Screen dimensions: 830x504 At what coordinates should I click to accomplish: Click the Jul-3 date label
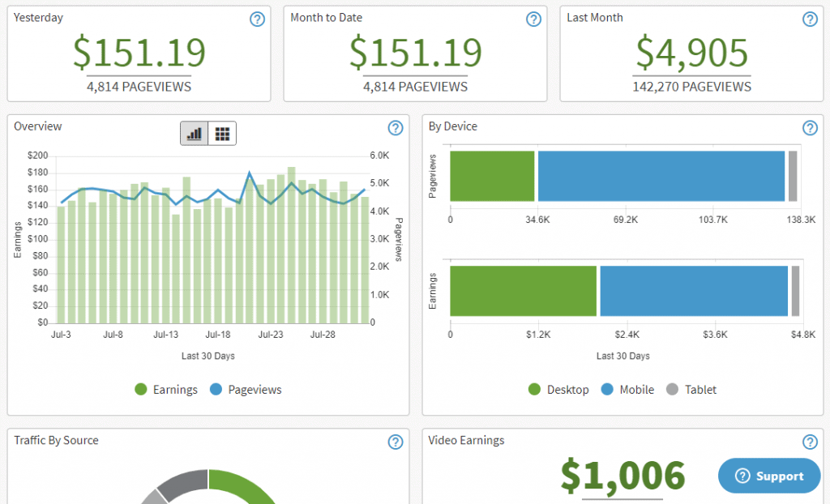[x=61, y=335]
